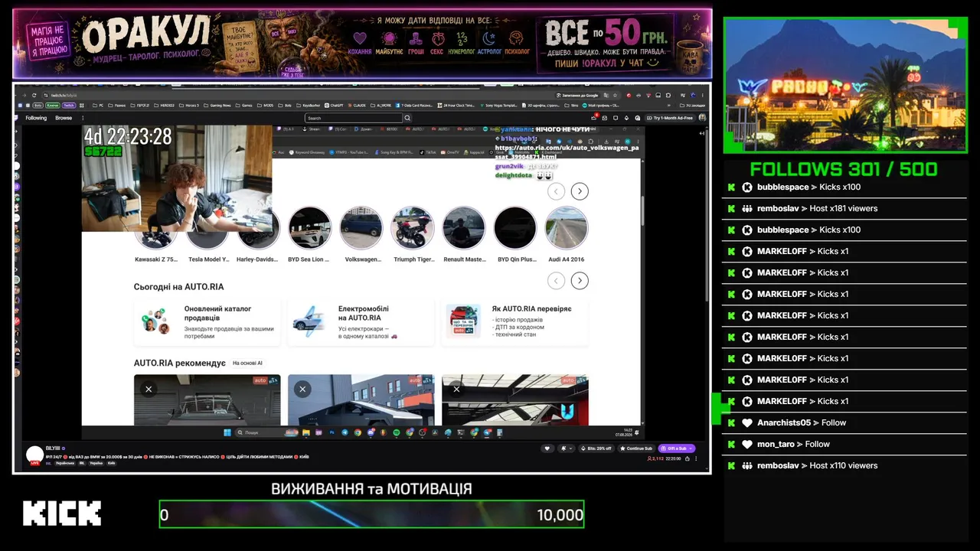The image size is (980, 551).
Task: Click the '4d 22:23:28' countdown timer
Action: 128,136
